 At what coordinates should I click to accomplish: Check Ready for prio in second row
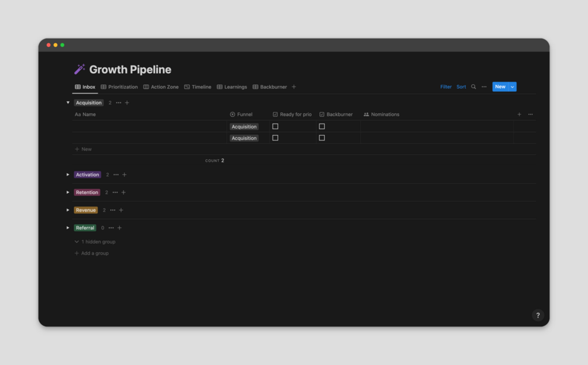(276, 138)
